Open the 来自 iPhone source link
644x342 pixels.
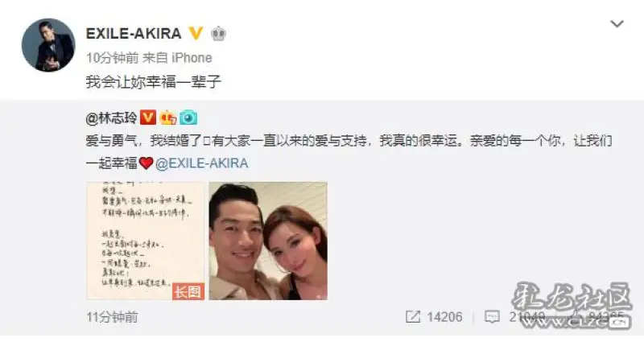pyautogui.click(x=177, y=58)
